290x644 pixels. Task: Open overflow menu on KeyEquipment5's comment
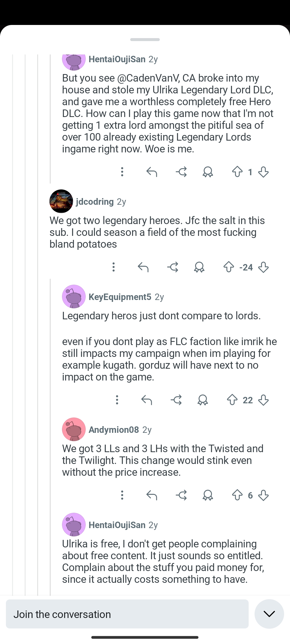pyautogui.click(x=117, y=400)
